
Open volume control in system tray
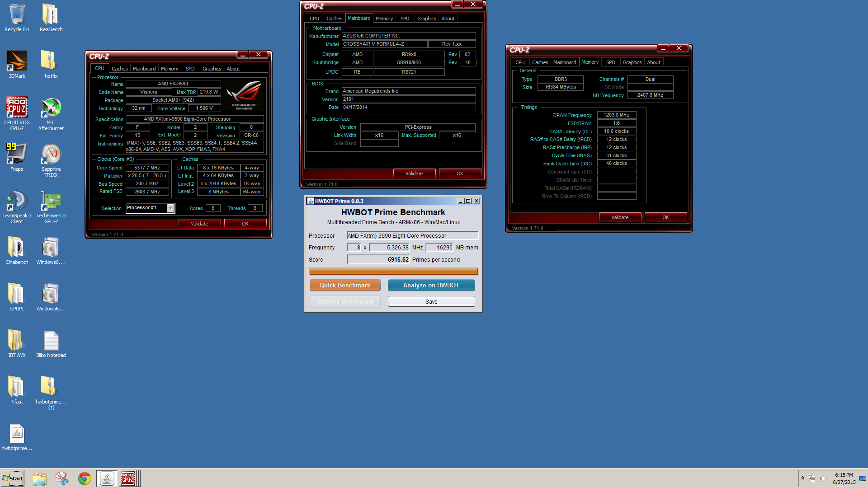pyautogui.click(x=823, y=479)
